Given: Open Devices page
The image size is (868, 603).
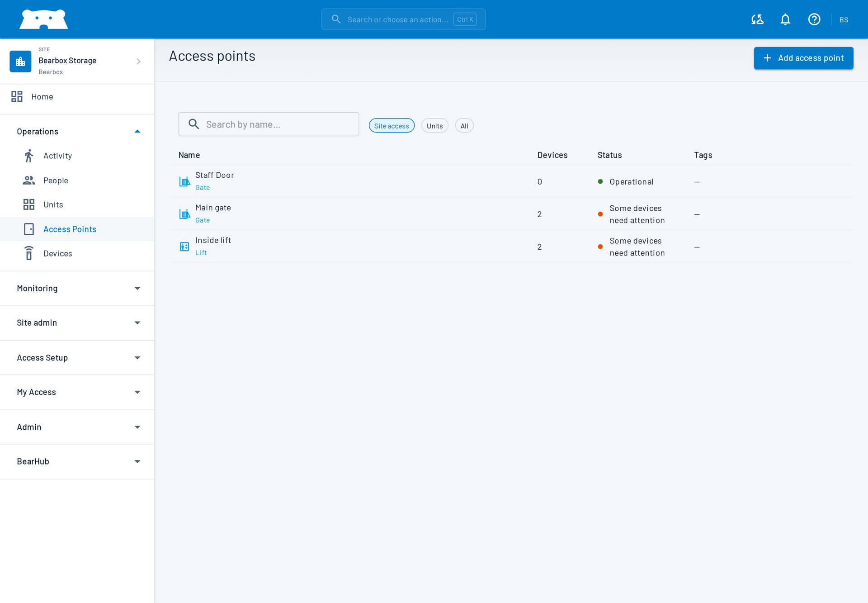Looking at the screenshot, I should pyautogui.click(x=77, y=253).
